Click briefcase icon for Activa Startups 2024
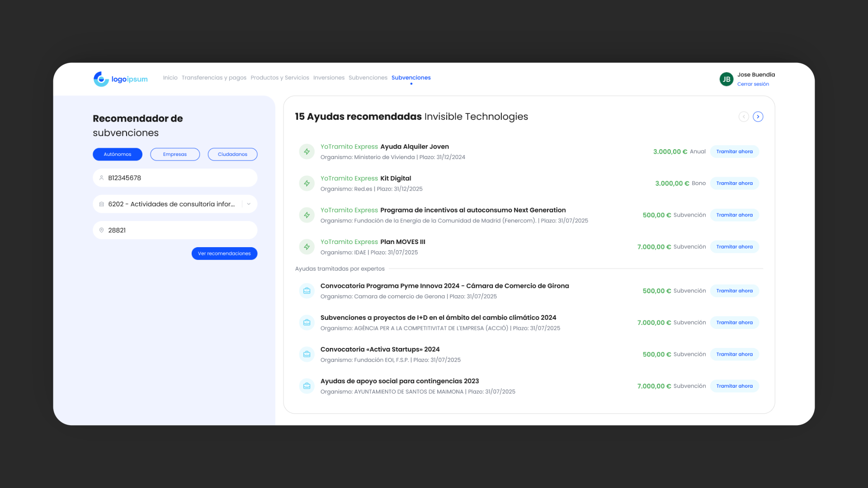The width and height of the screenshot is (868, 488). pos(307,354)
